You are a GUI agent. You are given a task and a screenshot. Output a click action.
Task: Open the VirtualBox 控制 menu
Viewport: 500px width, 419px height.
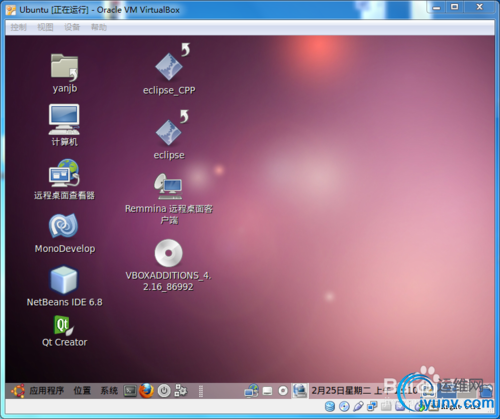(x=18, y=27)
